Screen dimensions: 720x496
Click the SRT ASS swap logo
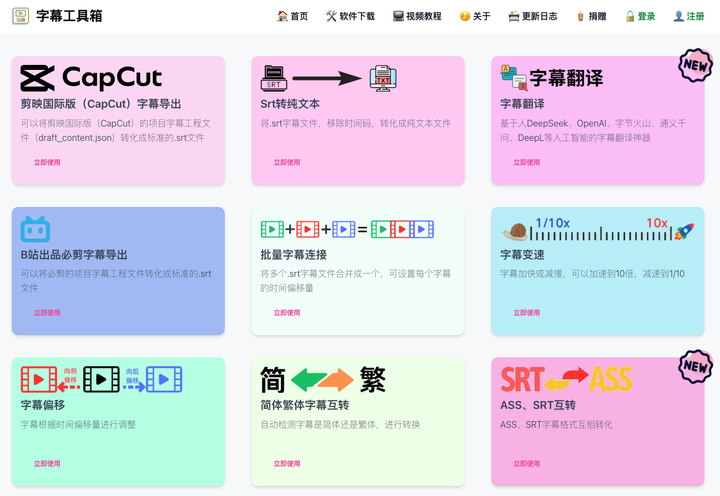tap(566, 380)
